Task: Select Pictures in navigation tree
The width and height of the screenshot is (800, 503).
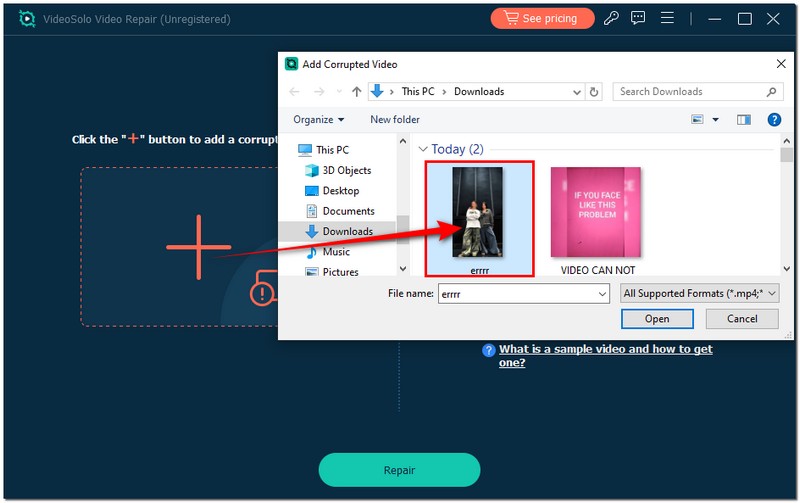Action: 332,272
